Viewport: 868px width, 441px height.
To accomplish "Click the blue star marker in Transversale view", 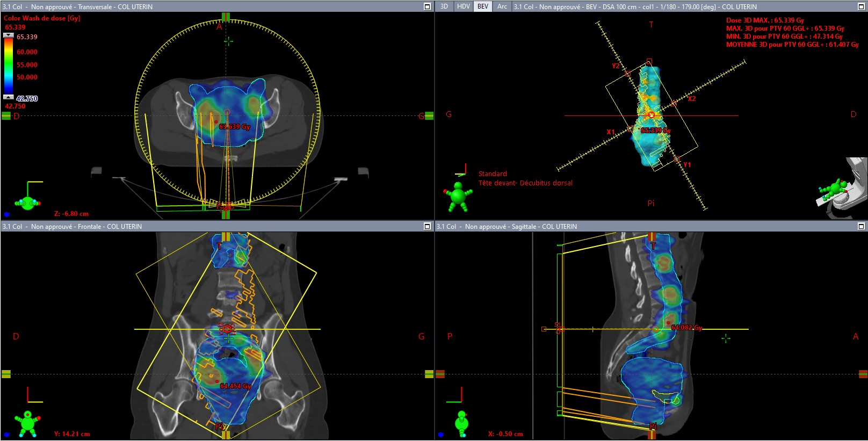I will coord(6,214).
